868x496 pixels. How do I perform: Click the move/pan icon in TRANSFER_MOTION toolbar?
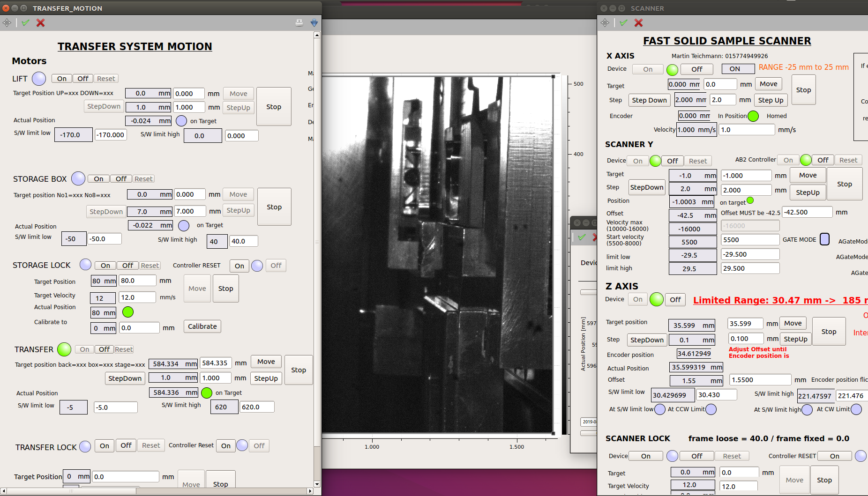[7, 22]
